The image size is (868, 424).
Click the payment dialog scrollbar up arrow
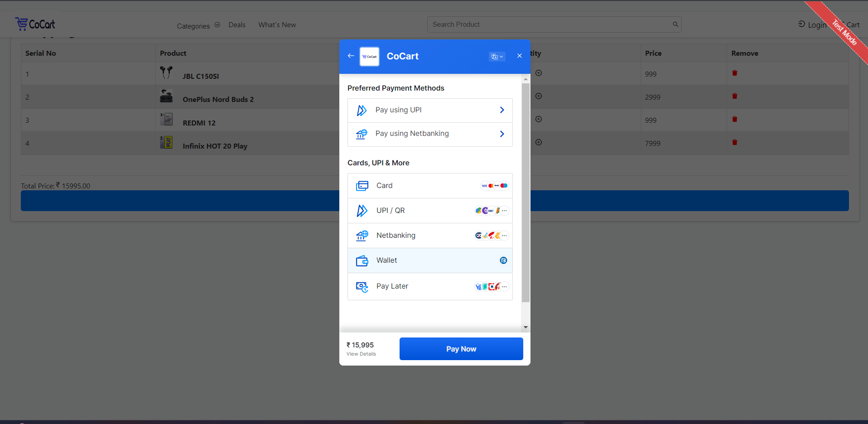tap(526, 79)
